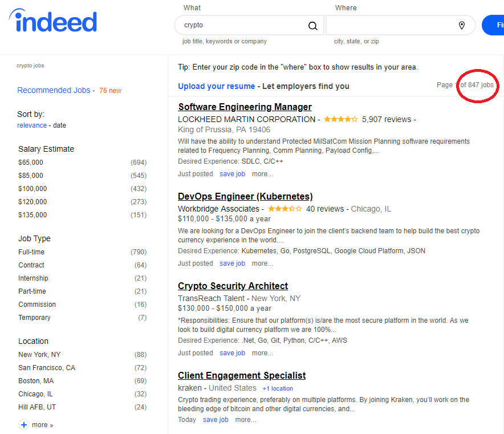Expand more options for Client Engagement Specialist
Screen dimensions: 504x434
(246, 420)
